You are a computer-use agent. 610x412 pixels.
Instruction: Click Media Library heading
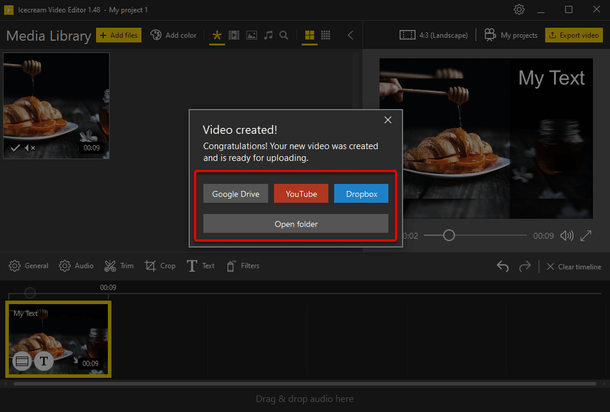49,36
